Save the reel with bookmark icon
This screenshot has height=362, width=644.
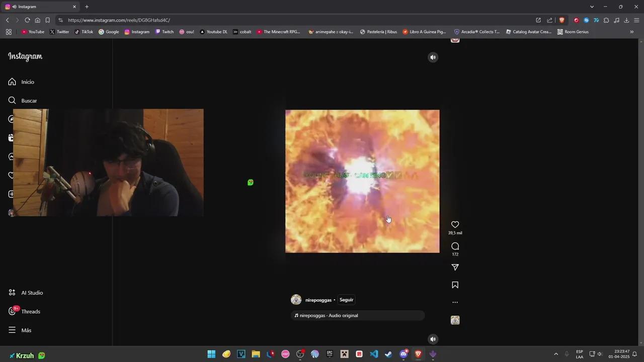tap(455, 285)
